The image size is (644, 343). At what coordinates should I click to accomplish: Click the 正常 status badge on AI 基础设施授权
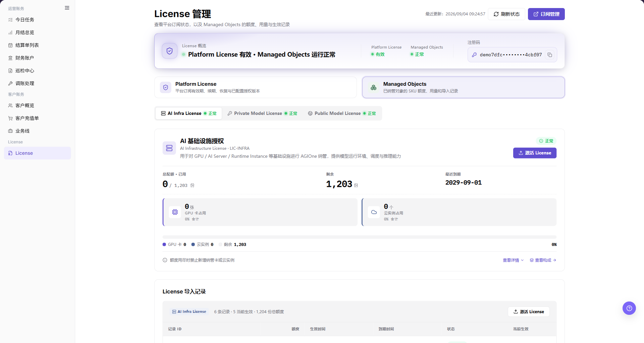click(x=546, y=141)
